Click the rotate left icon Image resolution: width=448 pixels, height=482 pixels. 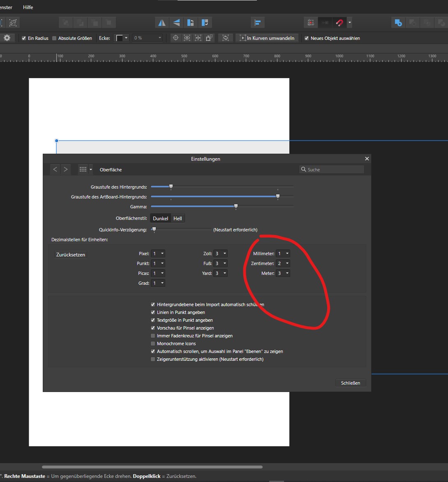tap(191, 23)
